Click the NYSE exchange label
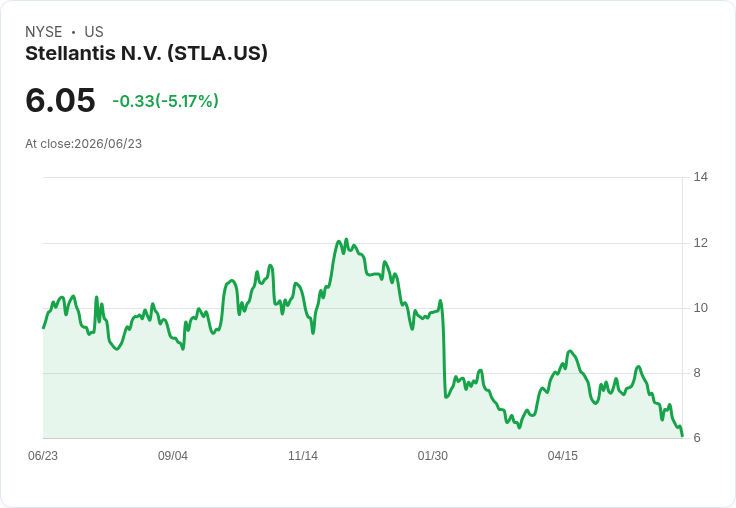 click(x=44, y=32)
